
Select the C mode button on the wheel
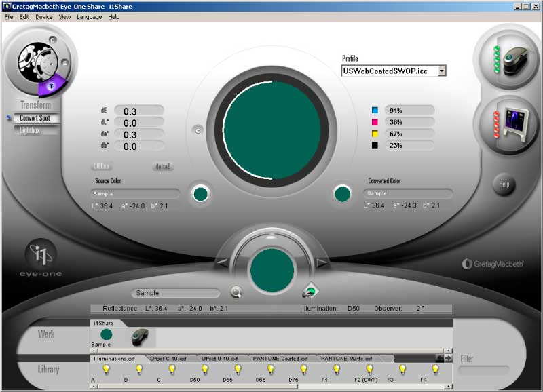53,40
